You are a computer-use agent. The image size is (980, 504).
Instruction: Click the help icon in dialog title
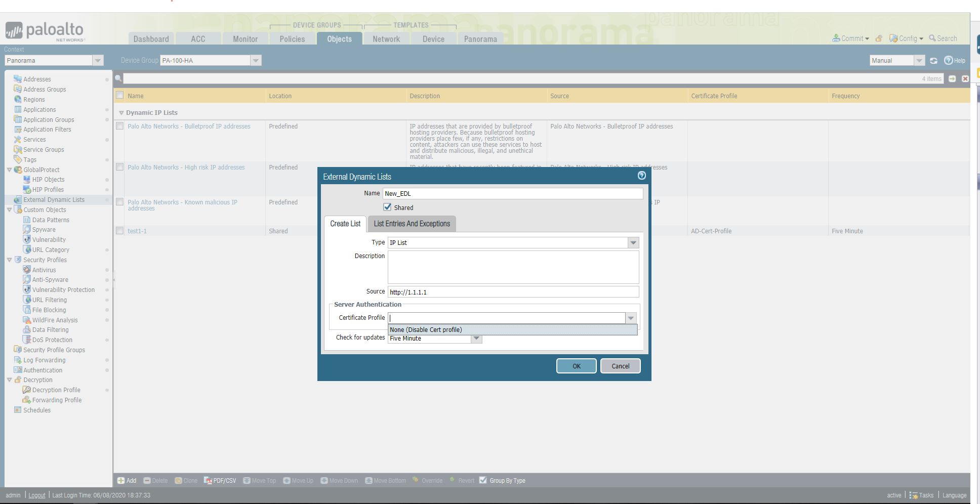coord(641,176)
